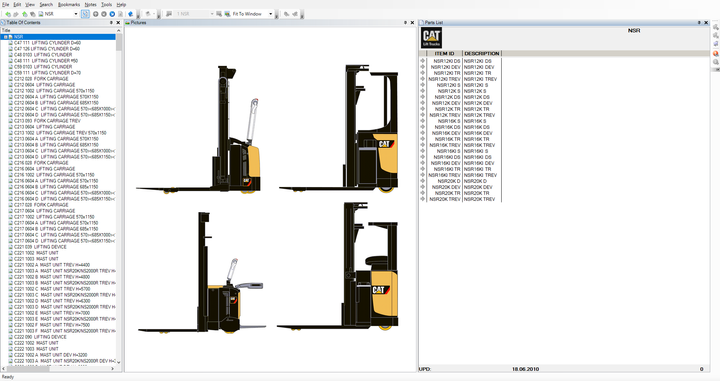Click the gray document page toolbar icon
The height and width of the screenshot is (381, 720).
[120, 14]
